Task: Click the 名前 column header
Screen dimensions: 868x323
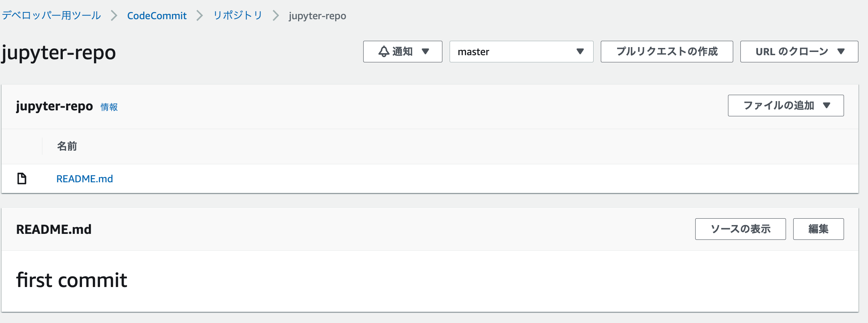Action: (67, 146)
